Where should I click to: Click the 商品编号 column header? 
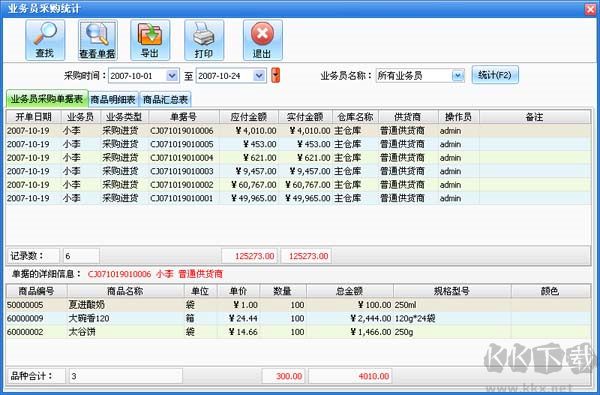coord(37,291)
